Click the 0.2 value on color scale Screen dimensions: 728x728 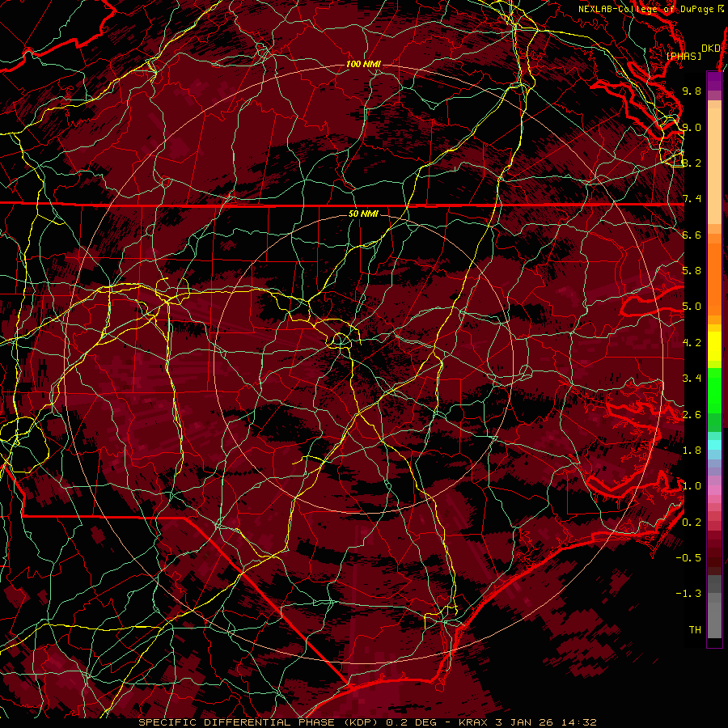coord(692,523)
